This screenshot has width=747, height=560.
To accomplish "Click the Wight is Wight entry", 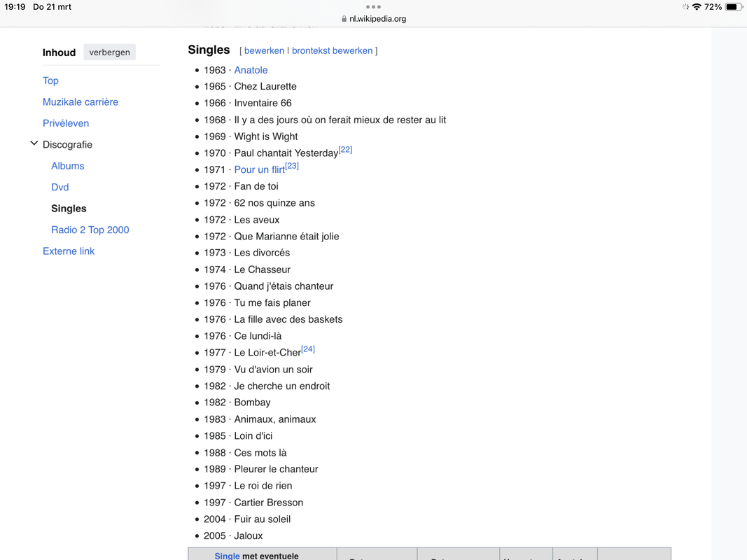I will (x=266, y=136).
